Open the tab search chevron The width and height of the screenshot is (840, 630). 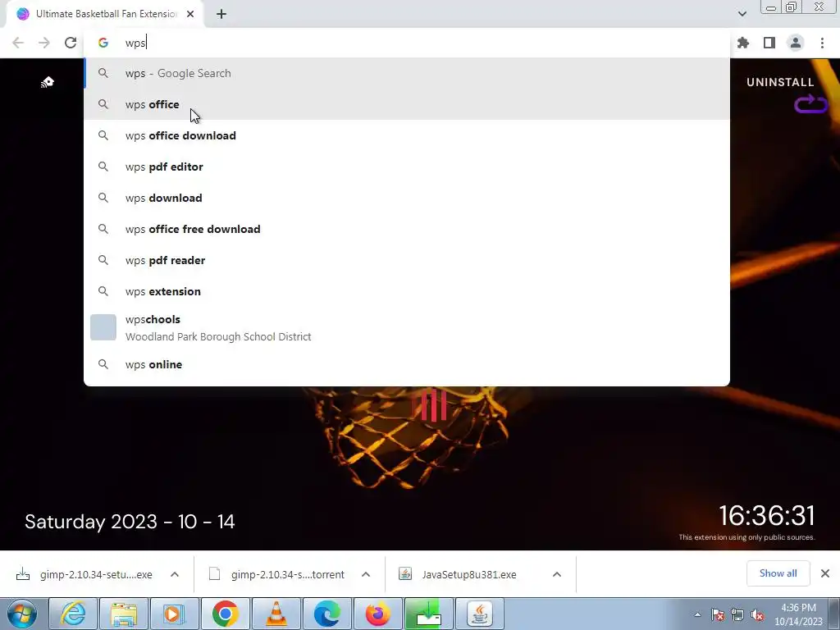tap(742, 14)
